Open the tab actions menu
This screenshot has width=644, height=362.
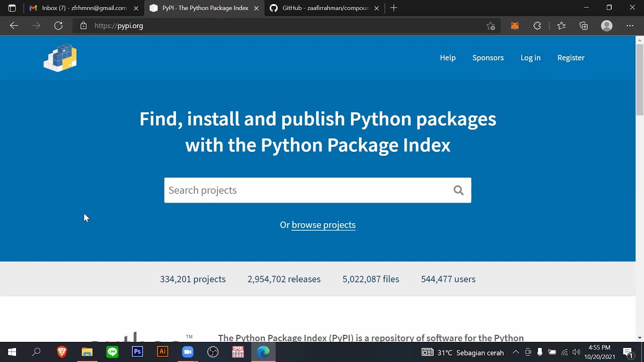point(12,8)
